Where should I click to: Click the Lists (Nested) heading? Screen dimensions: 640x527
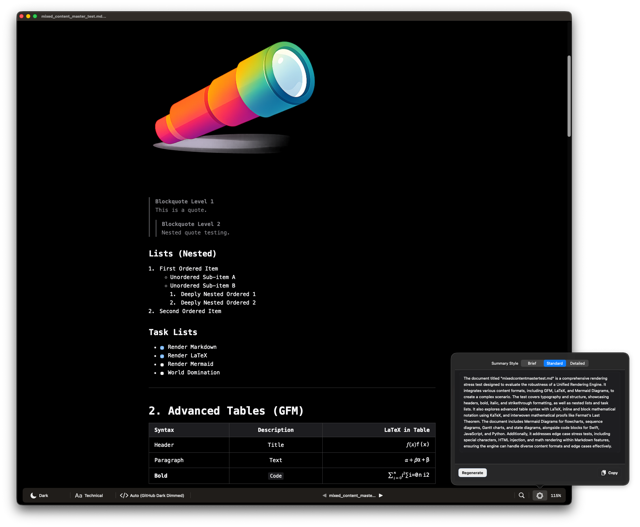point(182,253)
